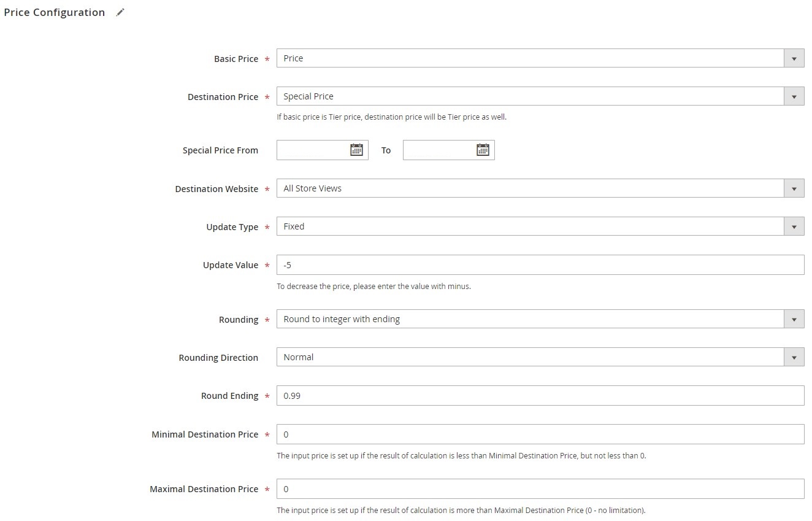Click the Minimal Destination Price field

[540, 434]
